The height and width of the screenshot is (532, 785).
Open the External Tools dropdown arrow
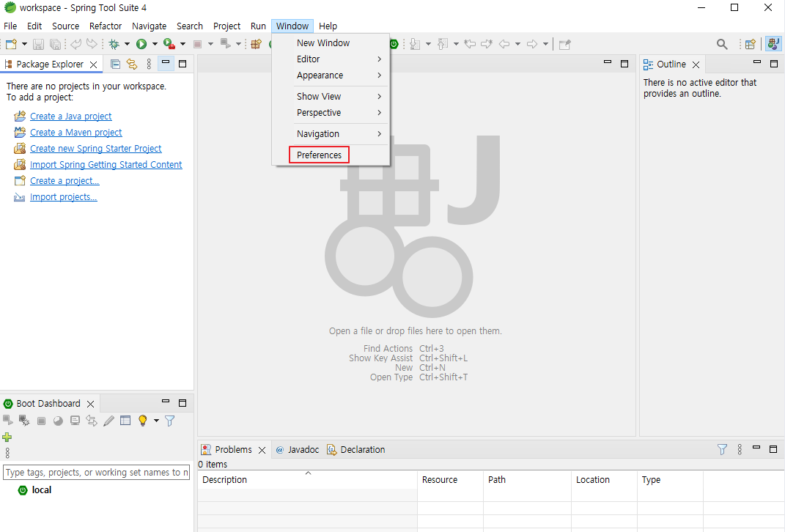pyautogui.click(x=183, y=44)
